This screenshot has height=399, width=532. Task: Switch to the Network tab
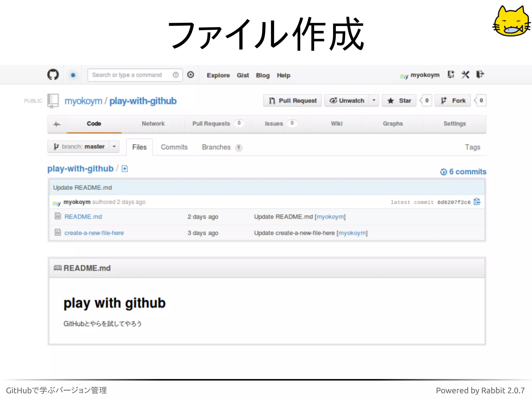153,124
